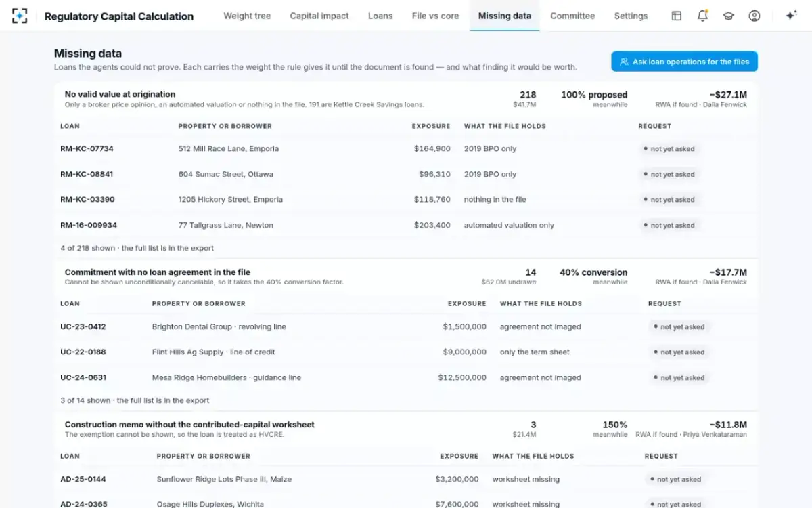Click the −$11.8M RWA figure
Screen dimensions: 812x508
click(x=728, y=425)
